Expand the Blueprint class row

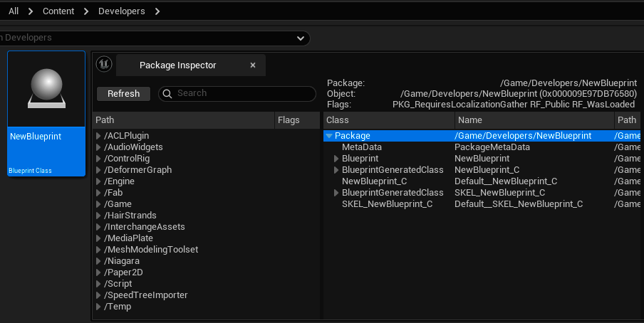(x=336, y=159)
